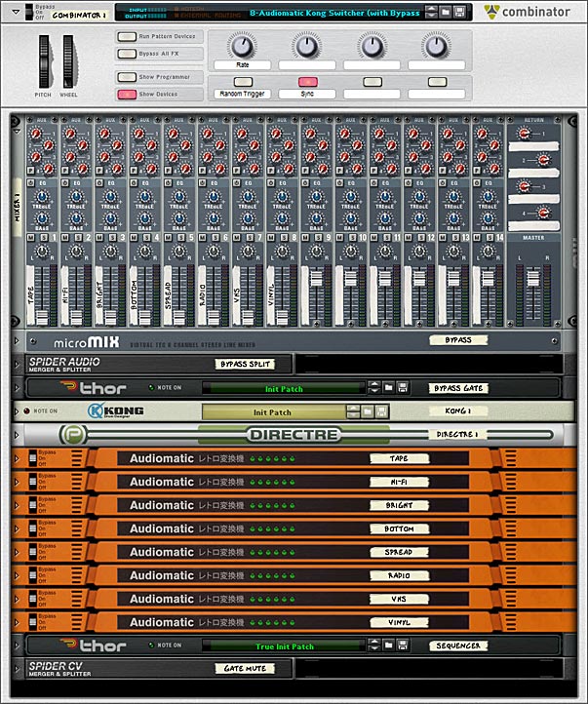Screen dimensions: 588x704
Task: Click the Thor logo on the Sequencer device
Action: [x=94, y=645]
